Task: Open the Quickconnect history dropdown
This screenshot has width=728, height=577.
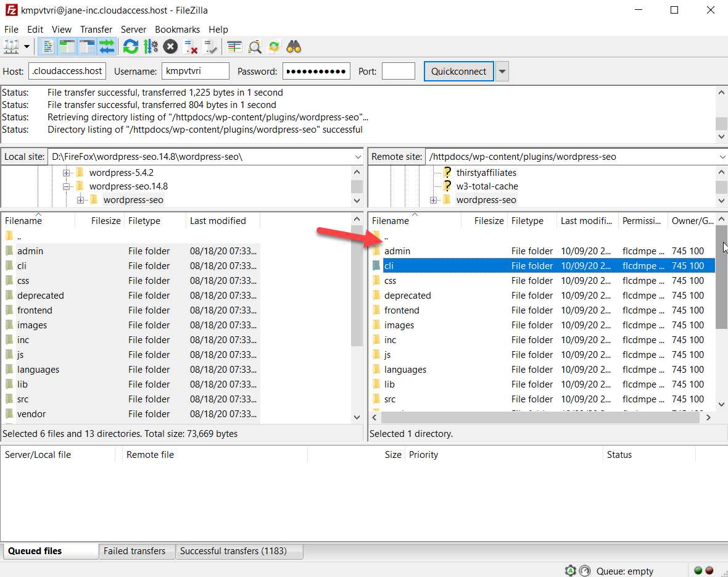Action: 502,71
